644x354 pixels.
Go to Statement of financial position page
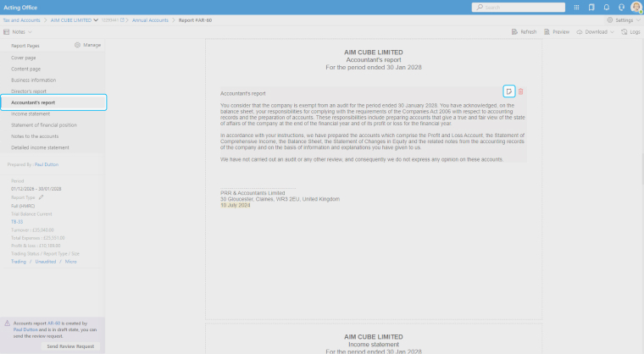tap(44, 124)
